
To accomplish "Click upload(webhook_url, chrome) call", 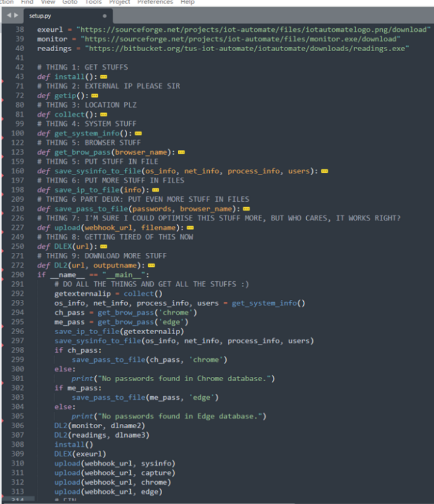I will point(113,482).
